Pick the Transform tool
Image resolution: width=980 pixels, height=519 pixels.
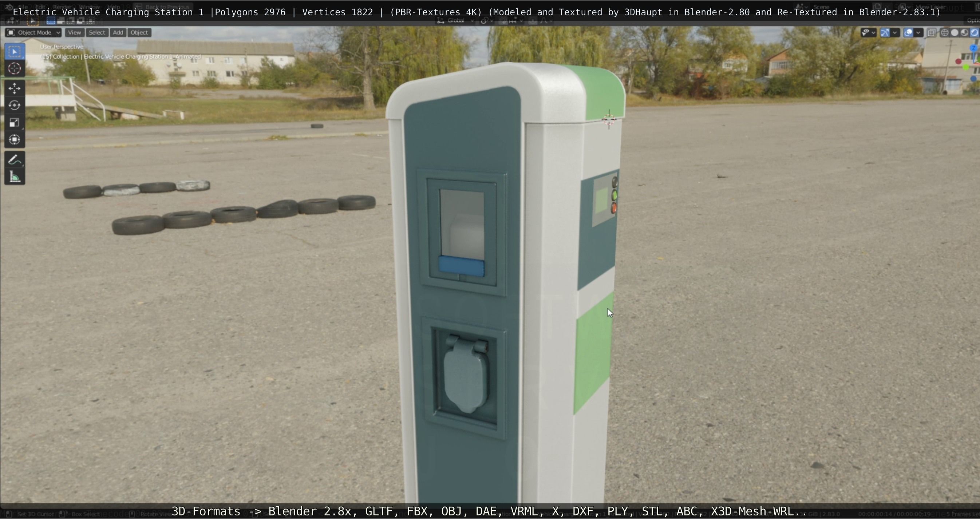pos(15,139)
